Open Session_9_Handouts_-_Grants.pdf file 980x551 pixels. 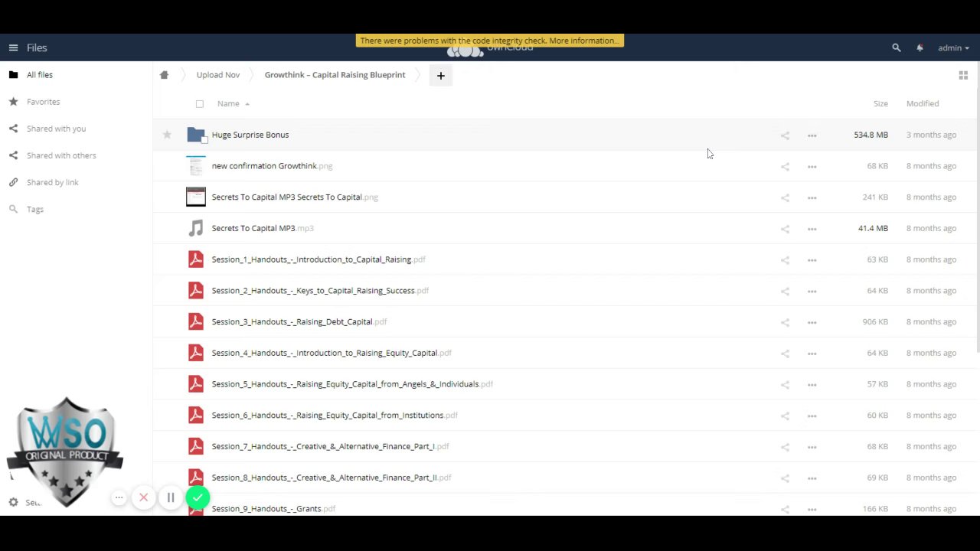pos(273,509)
